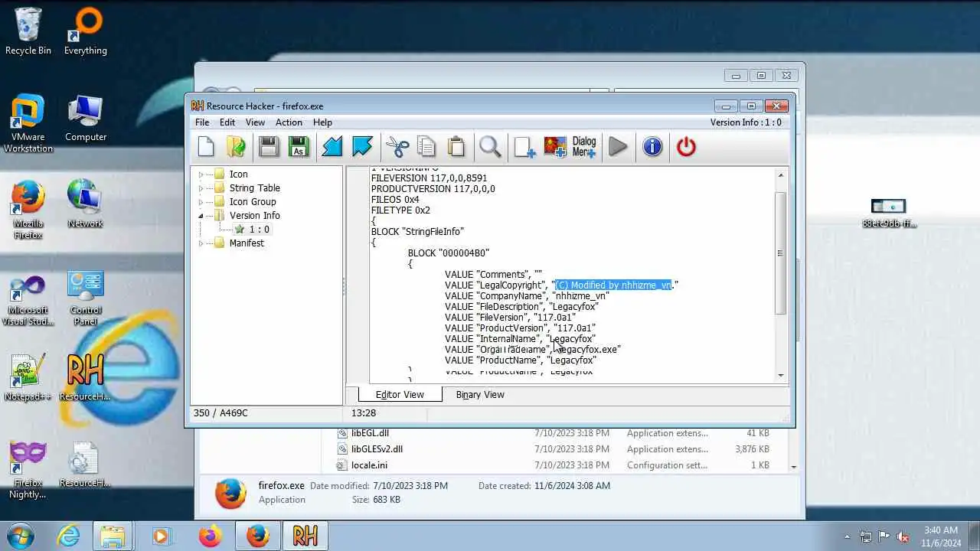Select libGLESv2.dll in Explorer window
Viewport: 980px width, 551px height.
coord(370,449)
